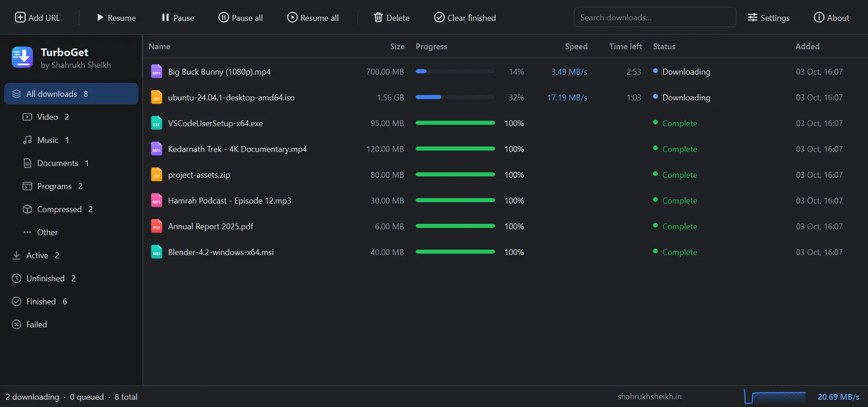Image resolution: width=868 pixels, height=407 pixels.
Task: Click EXE icon of VSCodeUserSetup
Action: coord(156,123)
